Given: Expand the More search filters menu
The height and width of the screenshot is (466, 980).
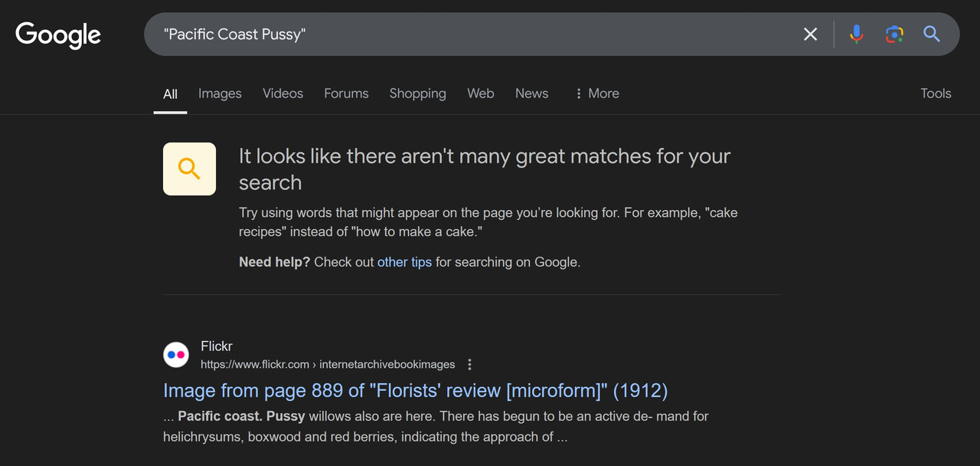Looking at the screenshot, I should click(596, 94).
